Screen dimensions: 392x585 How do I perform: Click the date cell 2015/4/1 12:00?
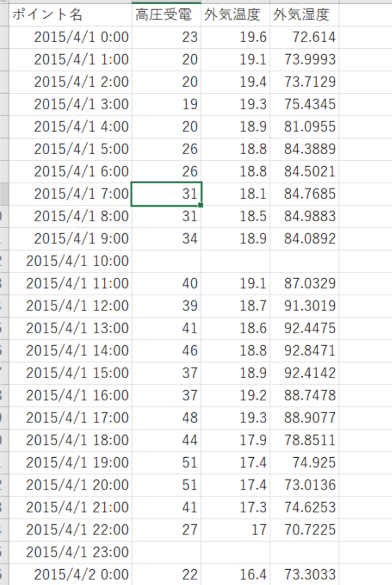coord(70,306)
